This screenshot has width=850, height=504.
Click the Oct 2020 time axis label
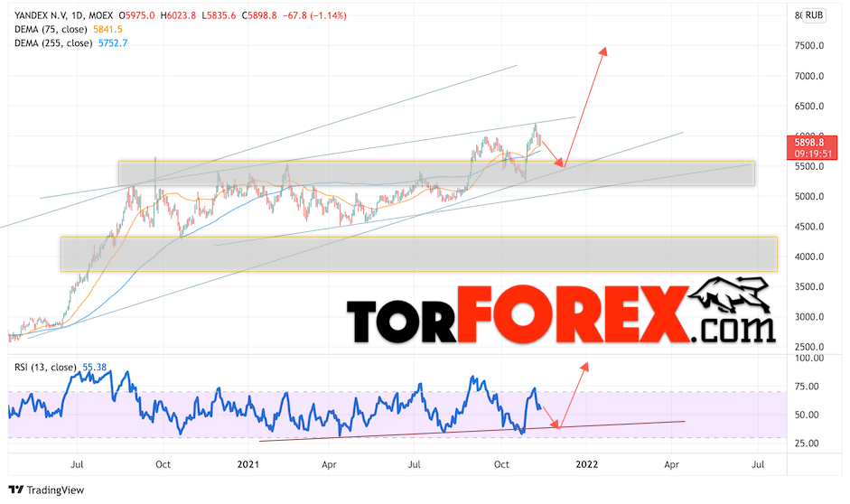tap(163, 464)
